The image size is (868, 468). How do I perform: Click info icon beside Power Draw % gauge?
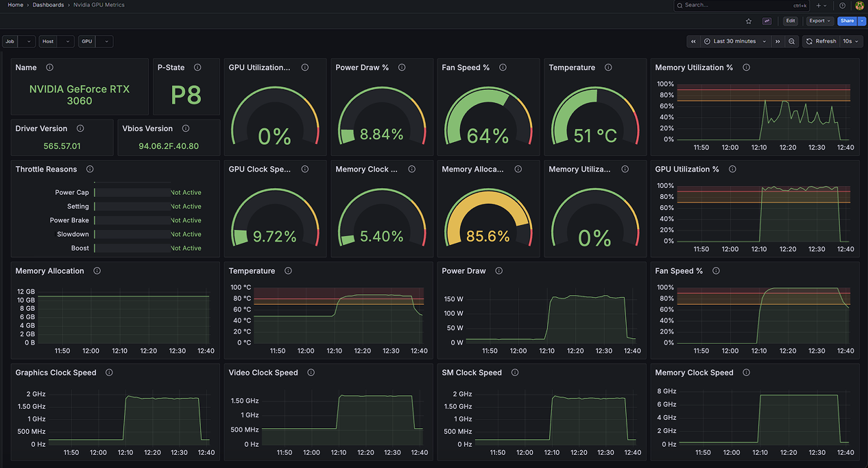(x=402, y=67)
